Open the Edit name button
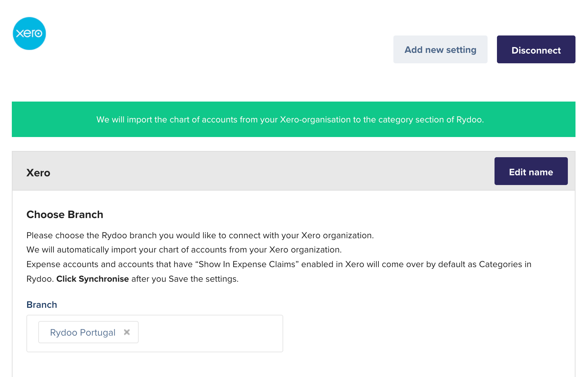The height and width of the screenshot is (377, 588). click(x=531, y=171)
